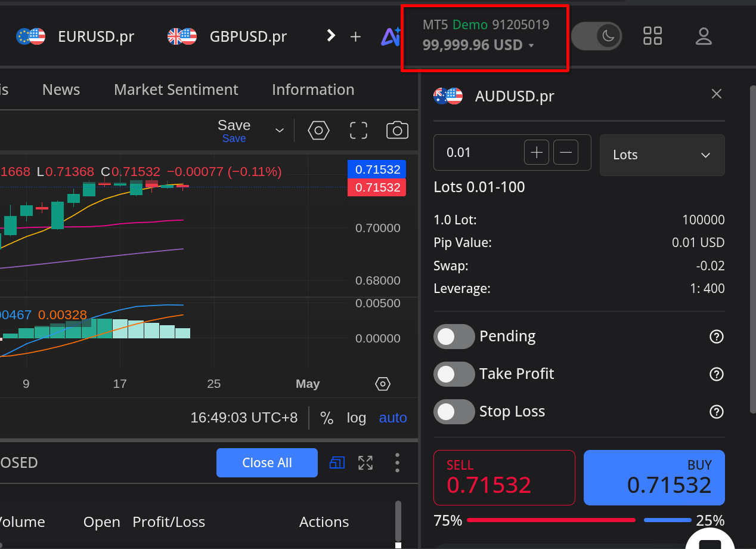Click the MACD value 0.00328

(x=63, y=315)
